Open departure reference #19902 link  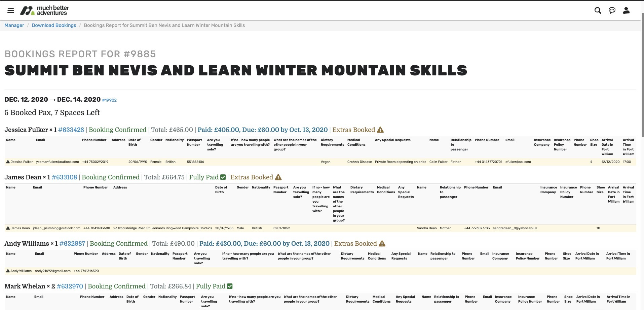pyautogui.click(x=109, y=100)
